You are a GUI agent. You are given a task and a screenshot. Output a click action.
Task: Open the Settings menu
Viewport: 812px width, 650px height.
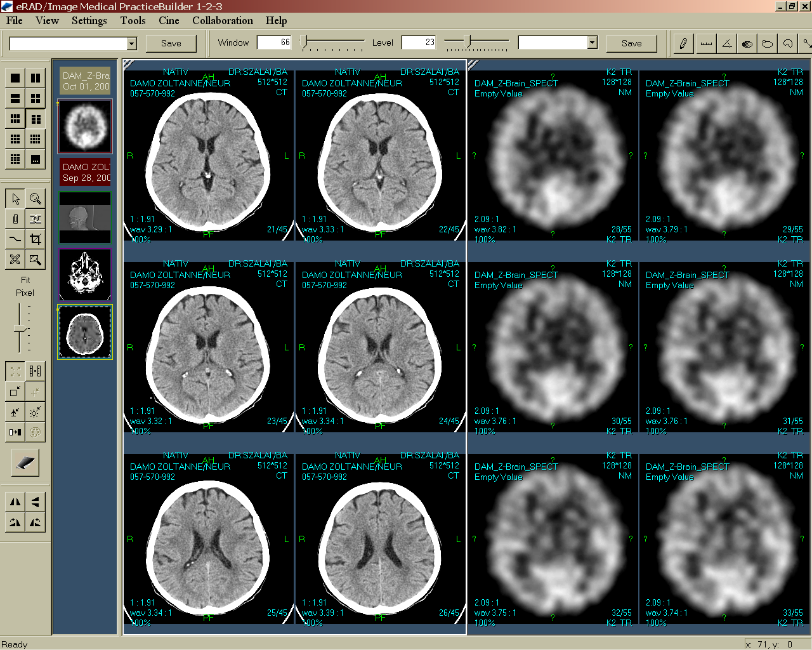pyautogui.click(x=89, y=20)
